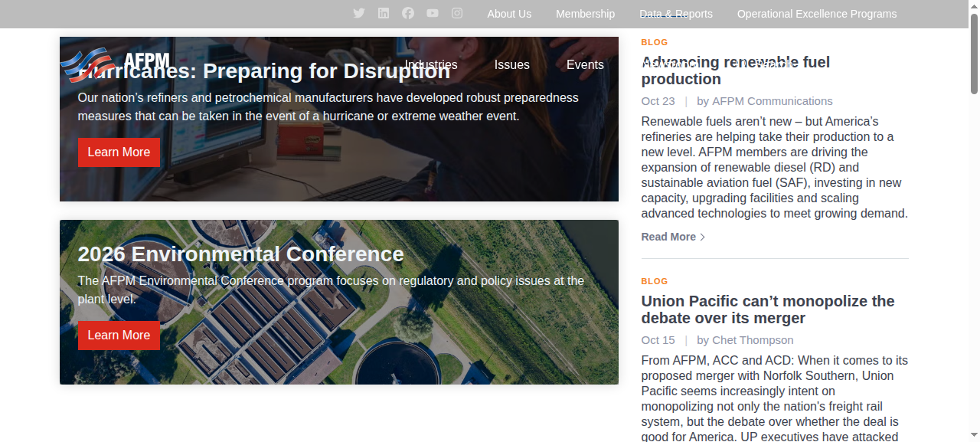
Task: Click the AFPM logo
Action: (115, 65)
